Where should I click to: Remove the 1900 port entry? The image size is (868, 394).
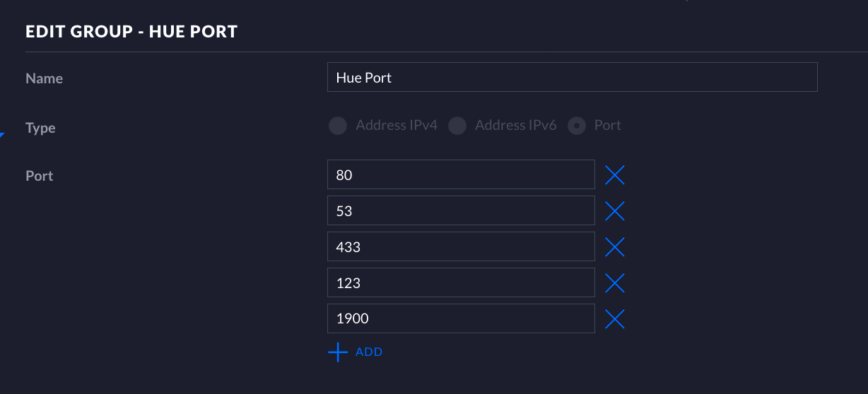[x=615, y=319]
